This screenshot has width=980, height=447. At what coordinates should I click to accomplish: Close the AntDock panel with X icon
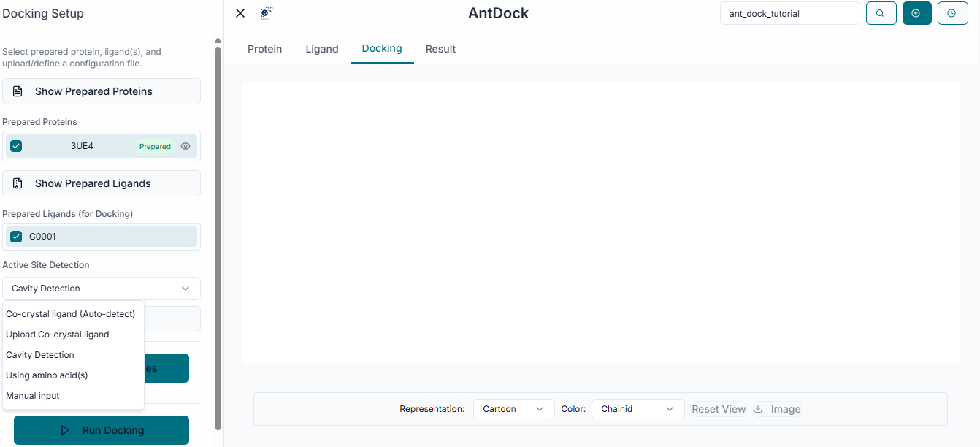(240, 13)
